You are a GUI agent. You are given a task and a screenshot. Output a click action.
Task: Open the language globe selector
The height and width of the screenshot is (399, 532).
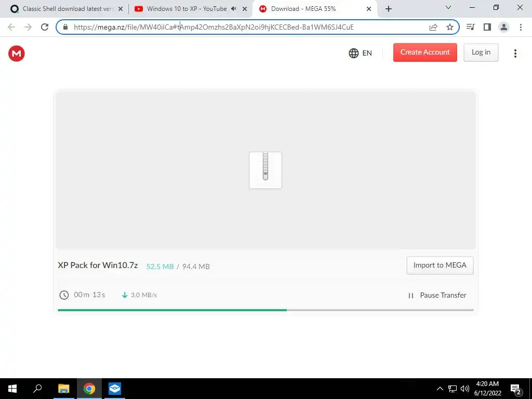[x=361, y=53]
